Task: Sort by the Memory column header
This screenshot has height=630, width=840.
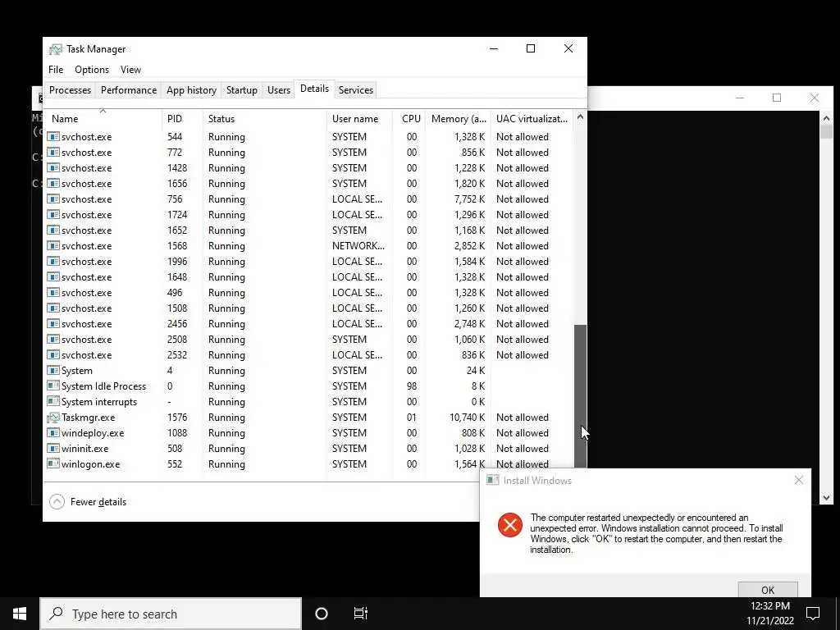Action: click(x=458, y=118)
